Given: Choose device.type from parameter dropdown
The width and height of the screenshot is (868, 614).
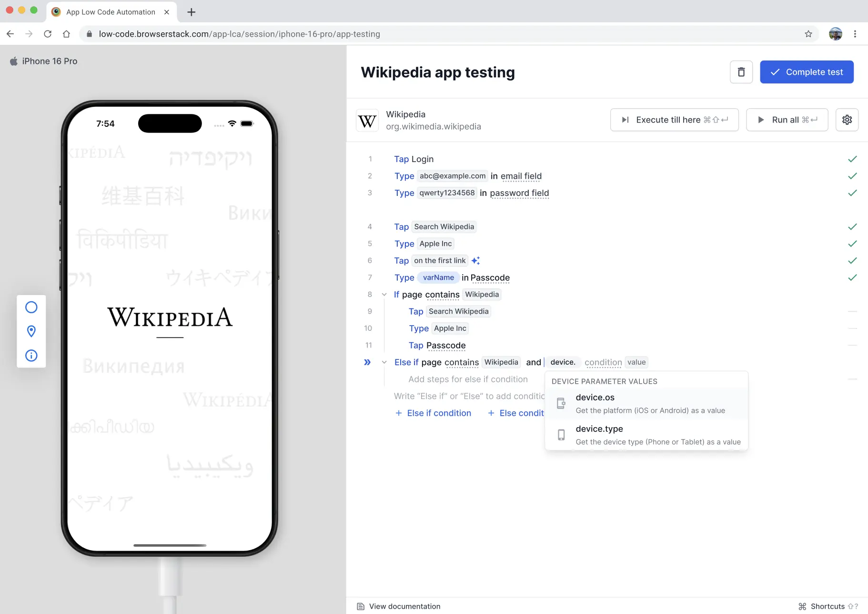Looking at the screenshot, I should [x=646, y=435].
